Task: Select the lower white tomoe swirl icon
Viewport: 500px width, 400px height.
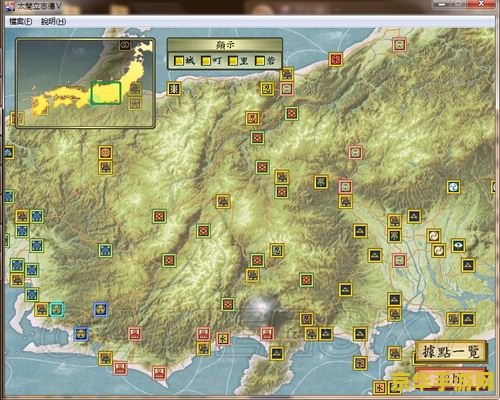Action: point(438,250)
